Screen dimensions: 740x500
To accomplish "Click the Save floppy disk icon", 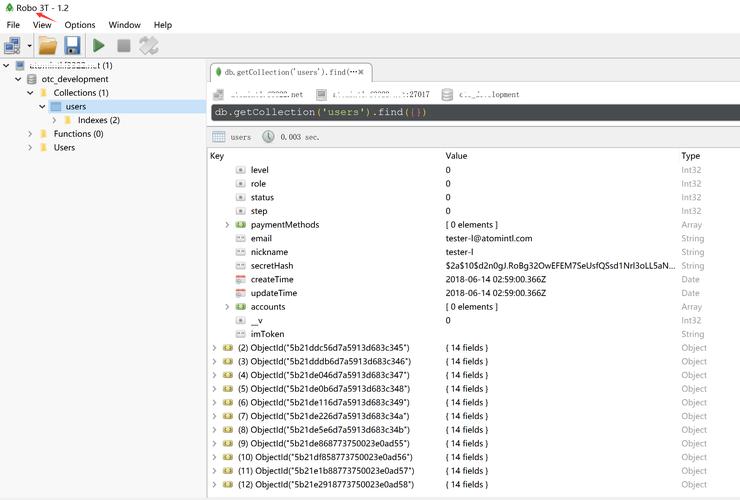I will point(72,46).
